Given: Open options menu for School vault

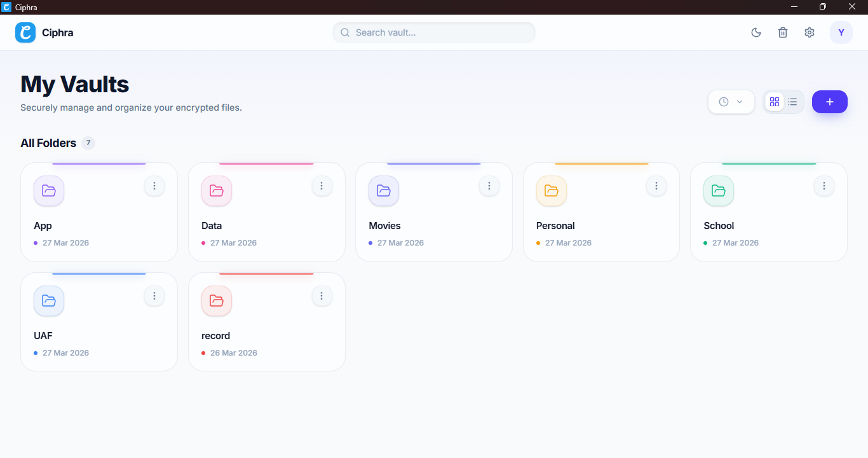Looking at the screenshot, I should tap(824, 186).
